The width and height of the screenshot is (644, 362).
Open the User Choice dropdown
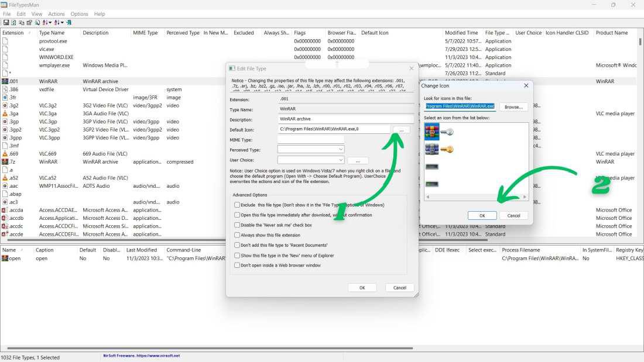click(311, 160)
